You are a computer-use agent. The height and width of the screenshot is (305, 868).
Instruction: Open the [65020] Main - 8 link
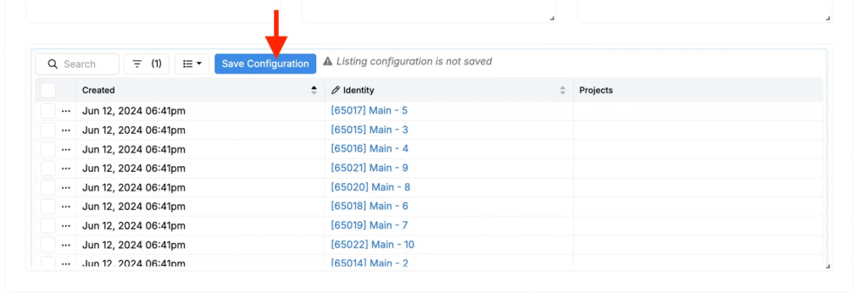[x=370, y=187]
